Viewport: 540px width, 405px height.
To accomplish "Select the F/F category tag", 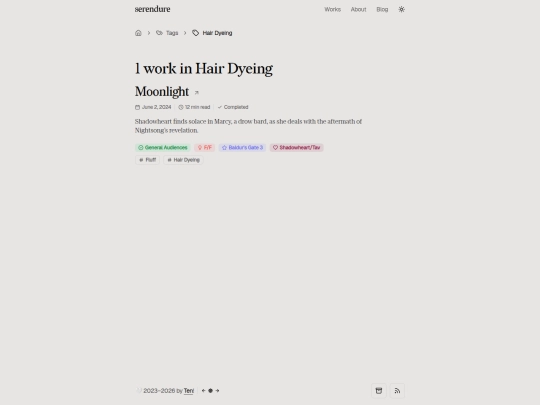I will (205, 148).
